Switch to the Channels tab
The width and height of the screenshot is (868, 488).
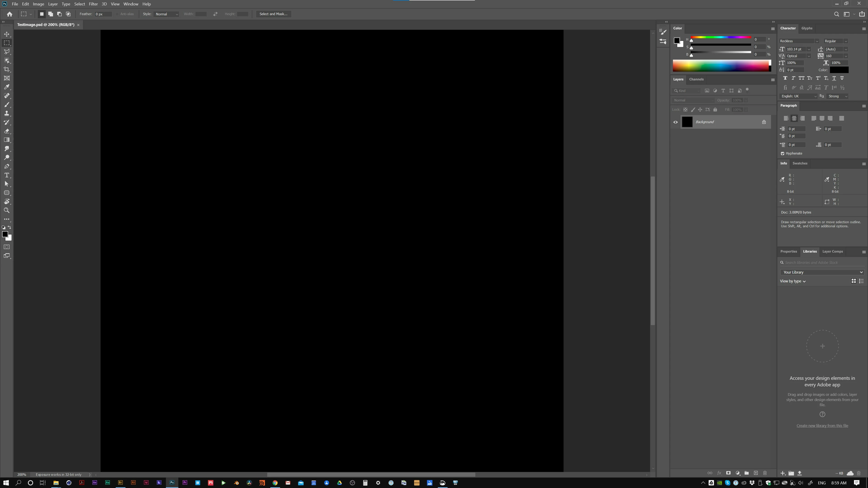[x=696, y=80]
